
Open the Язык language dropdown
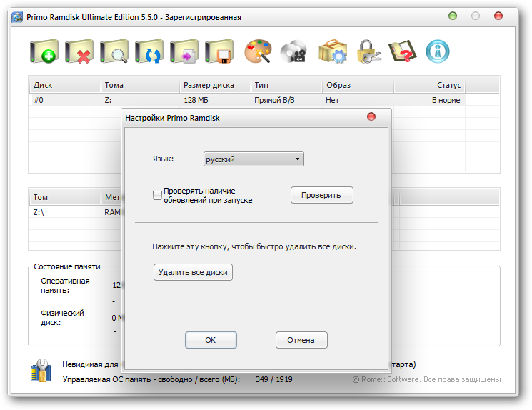[x=254, y=159]
